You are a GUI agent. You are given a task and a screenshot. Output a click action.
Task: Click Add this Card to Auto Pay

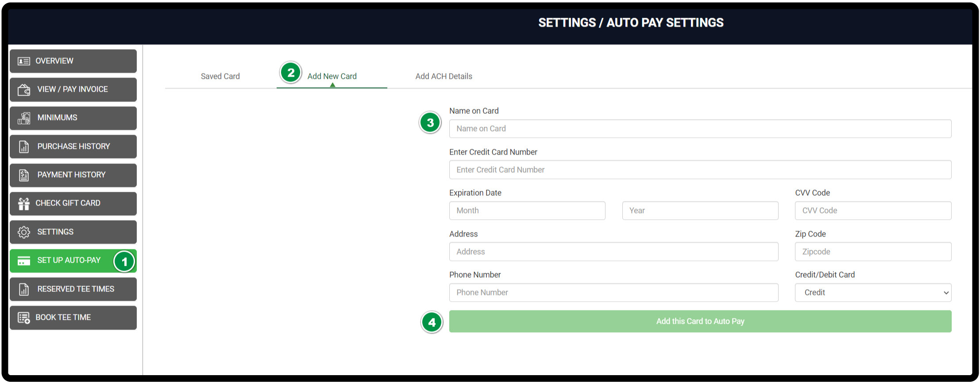(x=700, y=321)
